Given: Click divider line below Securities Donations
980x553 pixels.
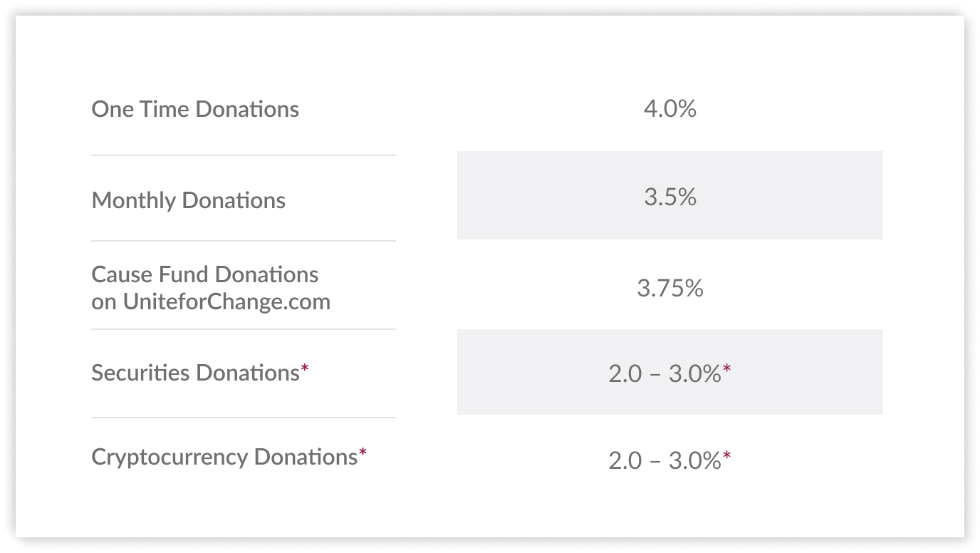Looking at the screenshot, I should 243,418.
